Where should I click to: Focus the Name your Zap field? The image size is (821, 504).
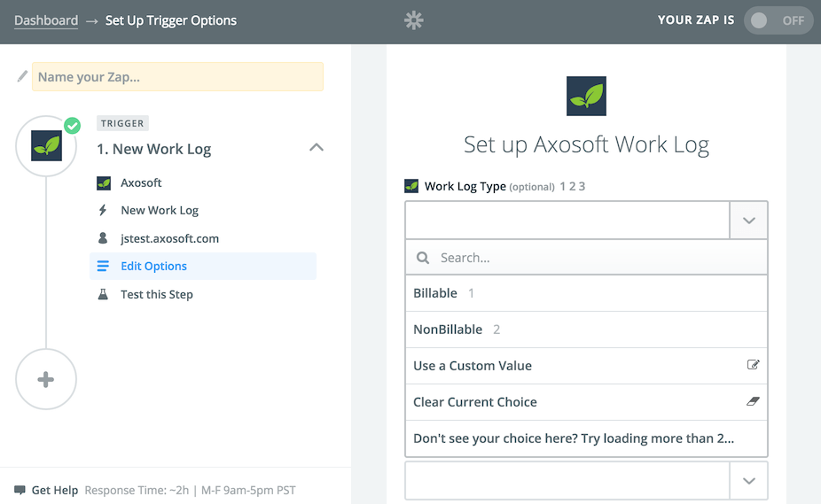[177, 77]
